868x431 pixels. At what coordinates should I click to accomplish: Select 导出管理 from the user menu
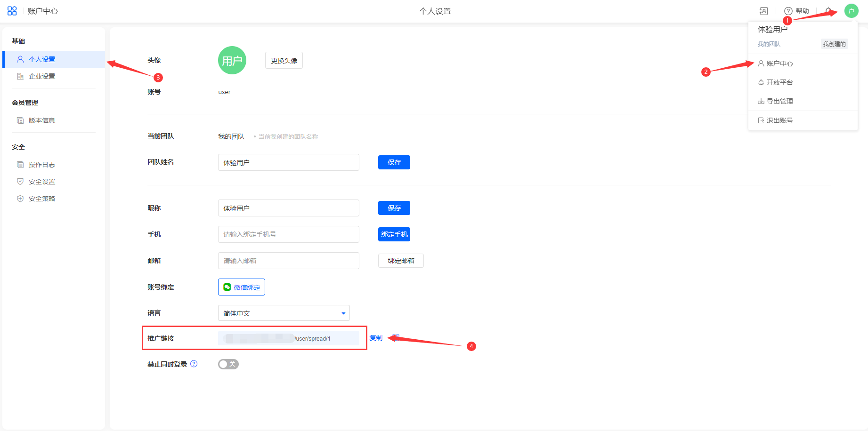tap(779, 101)
